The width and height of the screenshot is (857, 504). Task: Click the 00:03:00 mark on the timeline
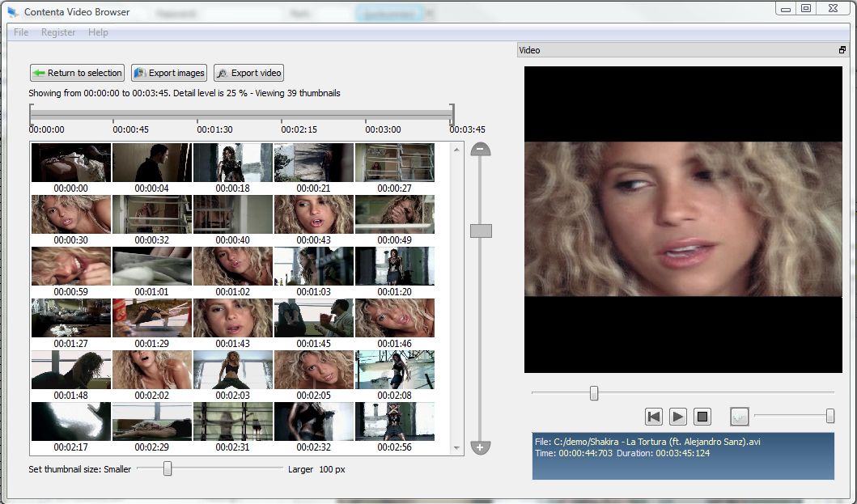(x=383, y=129)
